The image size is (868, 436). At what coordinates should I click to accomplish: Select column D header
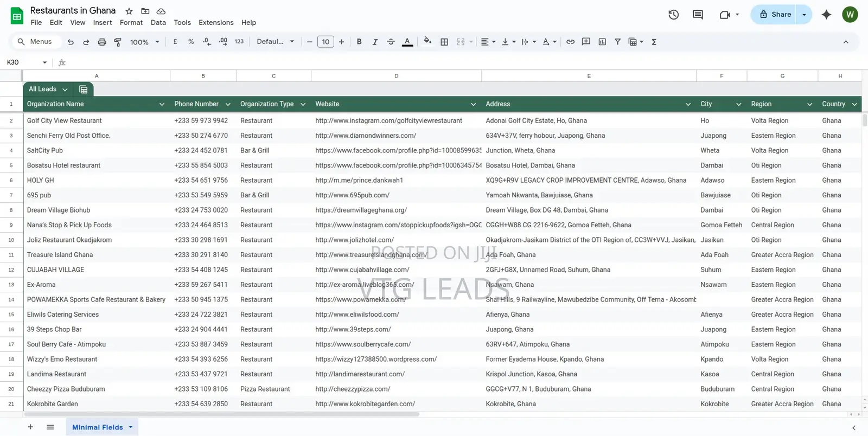397,76
